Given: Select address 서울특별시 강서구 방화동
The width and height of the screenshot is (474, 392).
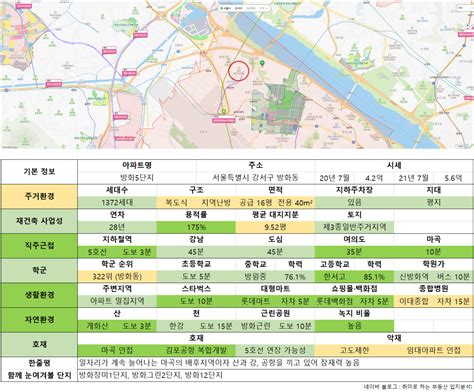Looking at the screenshot, I should [x=256, y=178].
